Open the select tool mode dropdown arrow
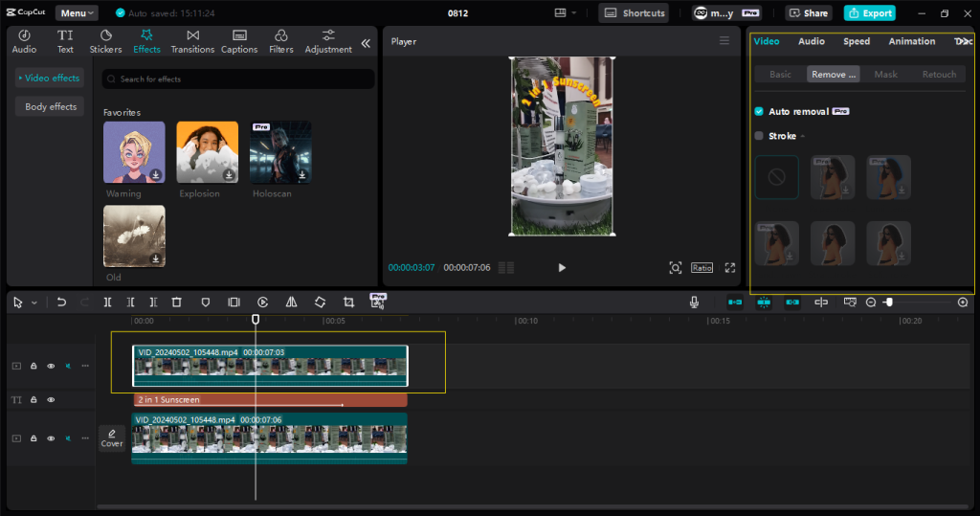 coord(34,303)
